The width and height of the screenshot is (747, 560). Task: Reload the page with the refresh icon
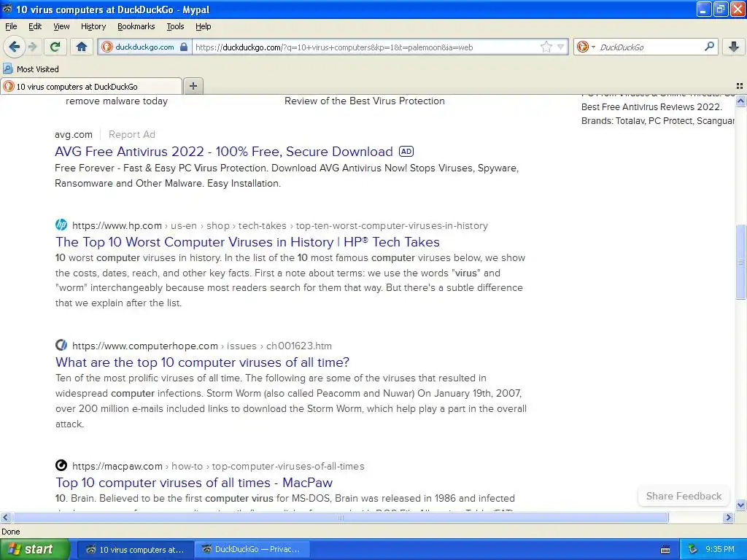(x=55, y=47)
